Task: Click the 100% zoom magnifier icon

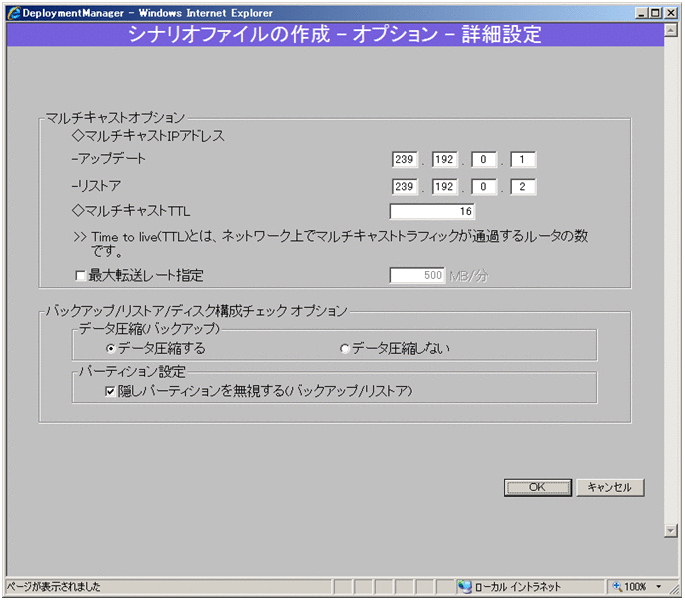Action: 617,587
